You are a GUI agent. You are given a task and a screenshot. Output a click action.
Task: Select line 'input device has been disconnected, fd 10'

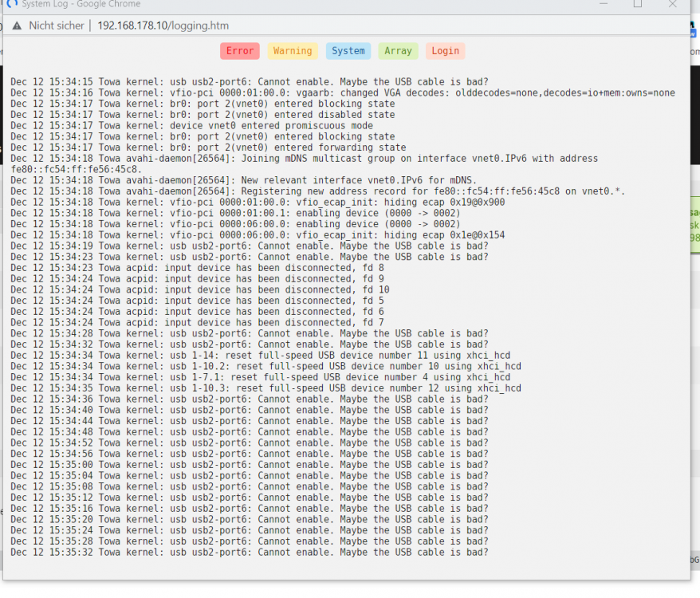(200, 290)
